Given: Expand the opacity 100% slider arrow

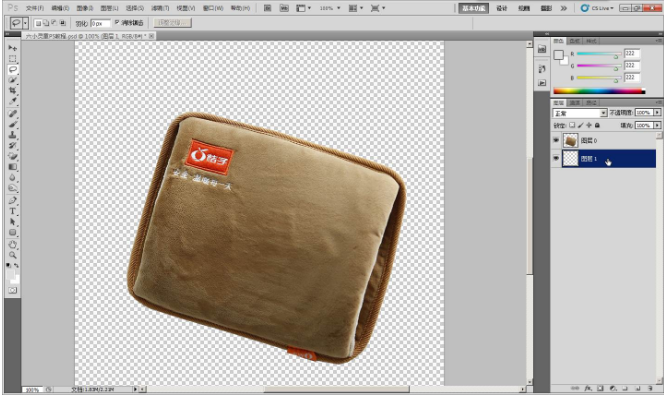Looking at the screenshot, I should [657, 113].
